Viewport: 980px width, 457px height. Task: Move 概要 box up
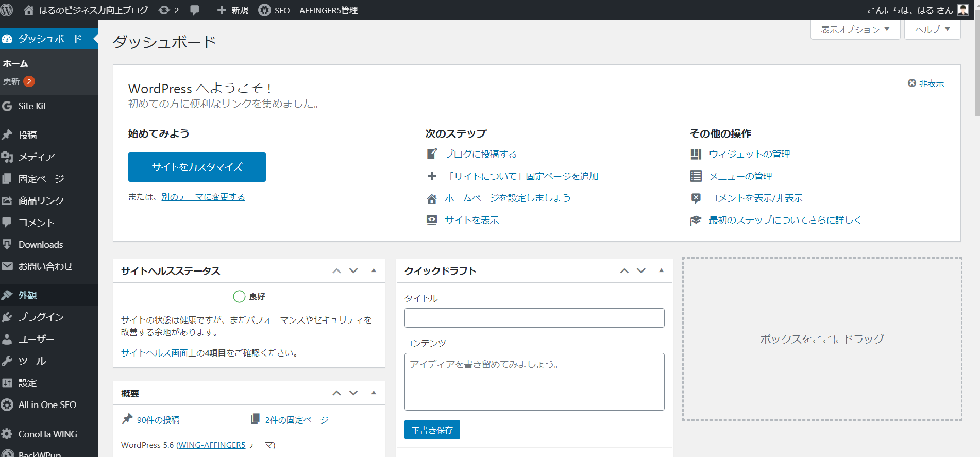point(337,393)
